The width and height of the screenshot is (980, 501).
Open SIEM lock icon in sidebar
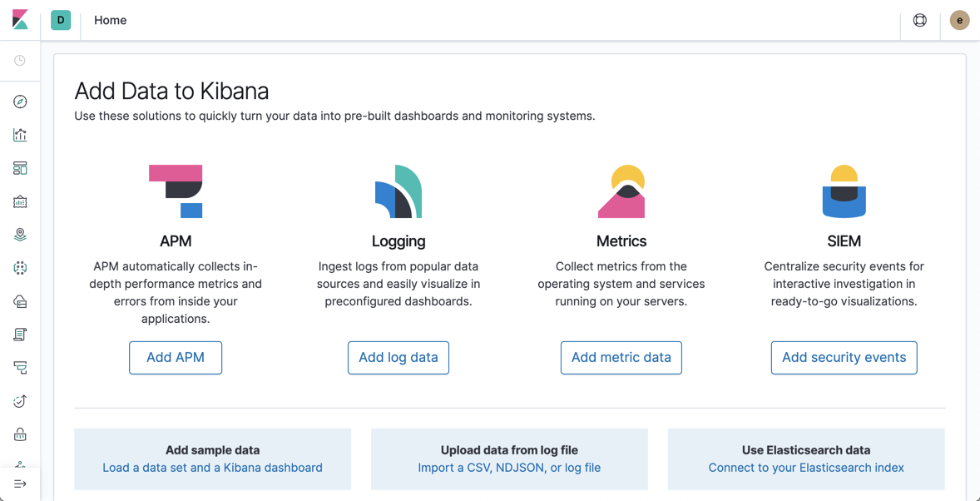pos(20,434)
